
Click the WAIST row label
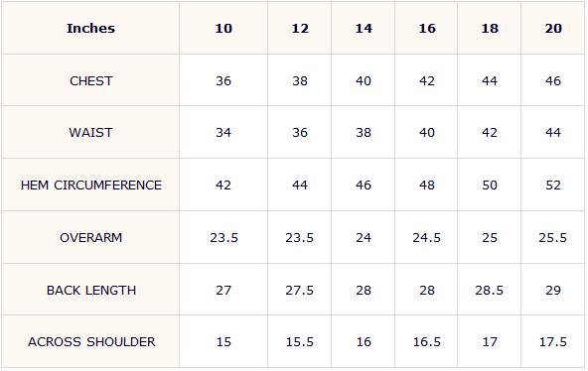[x=90, y=133]
